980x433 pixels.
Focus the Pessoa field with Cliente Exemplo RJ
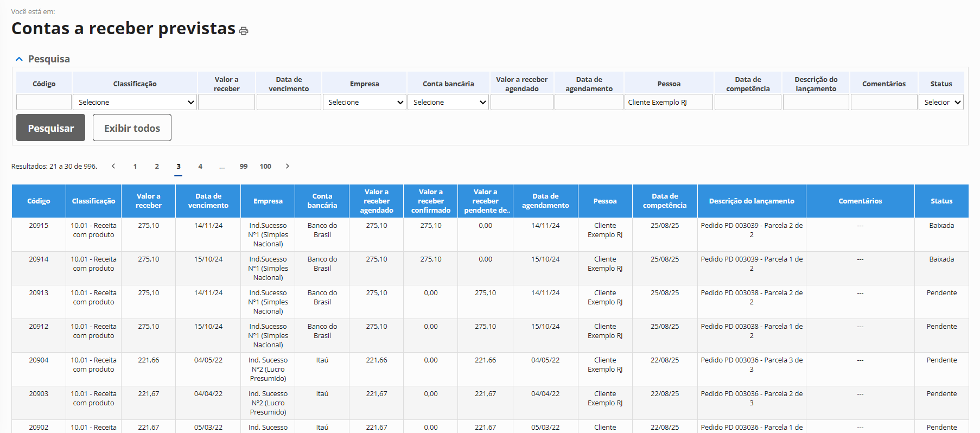[669, 102]
